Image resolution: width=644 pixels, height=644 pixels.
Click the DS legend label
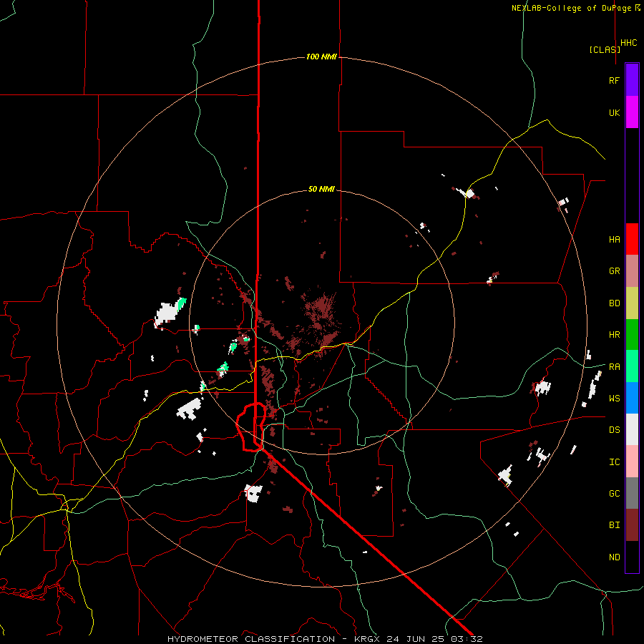pos(614,430)
